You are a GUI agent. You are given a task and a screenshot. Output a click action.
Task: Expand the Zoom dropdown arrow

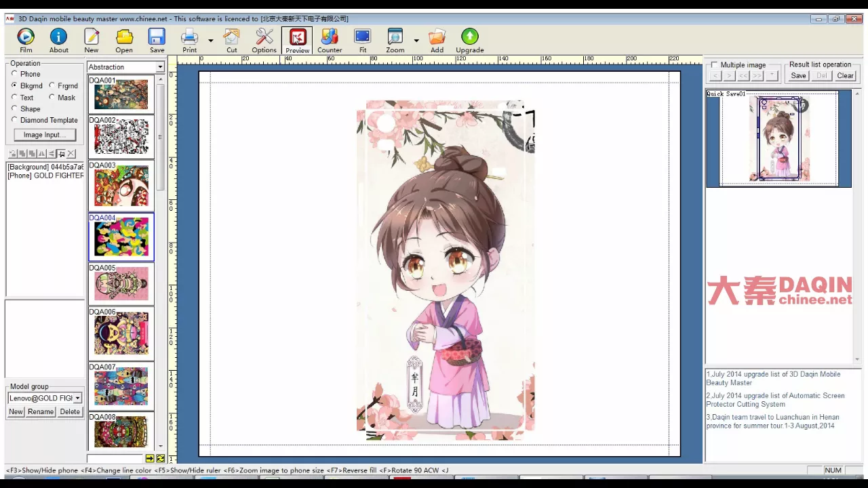tap(416, 41)
